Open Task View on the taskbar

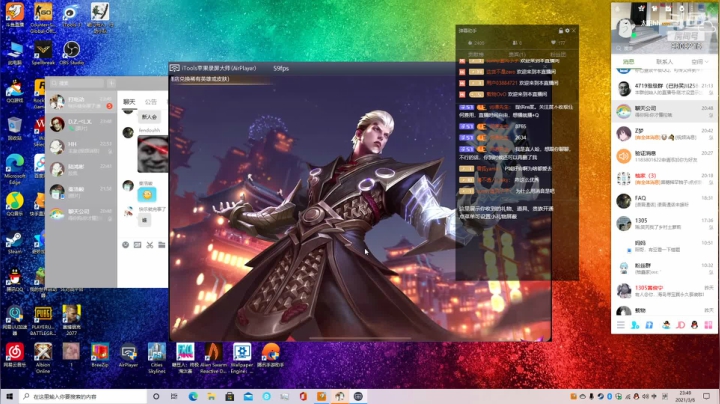click(x=174, y=396)
